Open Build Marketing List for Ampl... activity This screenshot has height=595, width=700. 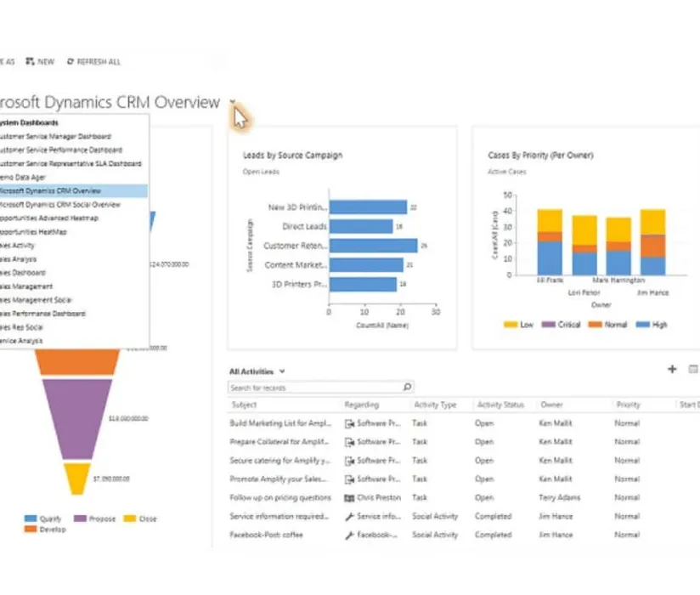(x=280, y=423)
